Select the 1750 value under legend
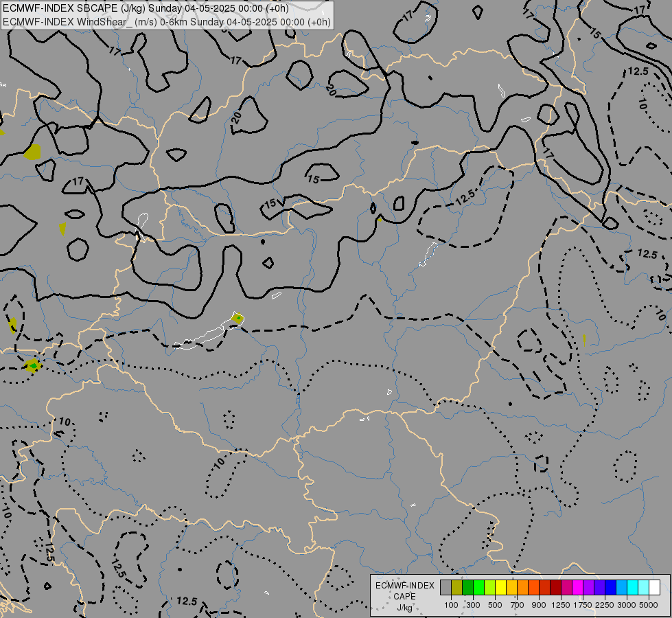 (x=583, y=605)
